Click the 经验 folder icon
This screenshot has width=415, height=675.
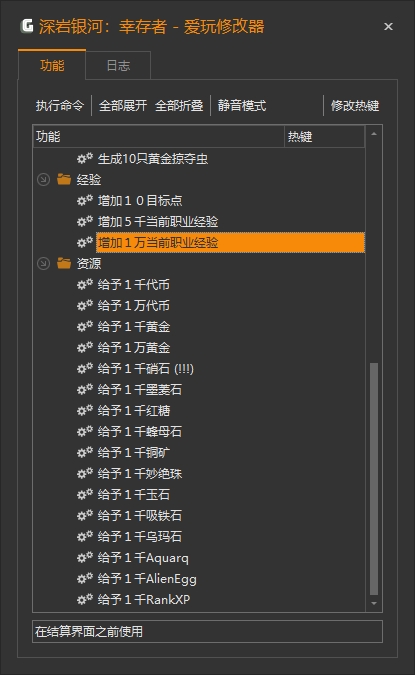(64, 179)
